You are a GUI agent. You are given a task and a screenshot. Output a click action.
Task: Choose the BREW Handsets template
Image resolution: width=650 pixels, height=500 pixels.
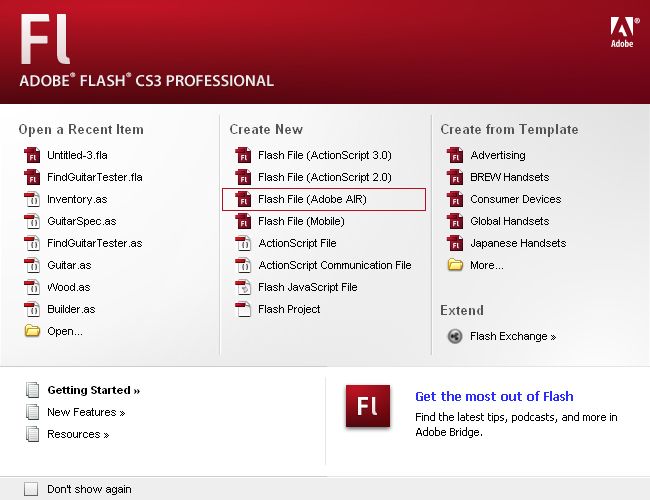click(509, 177)
